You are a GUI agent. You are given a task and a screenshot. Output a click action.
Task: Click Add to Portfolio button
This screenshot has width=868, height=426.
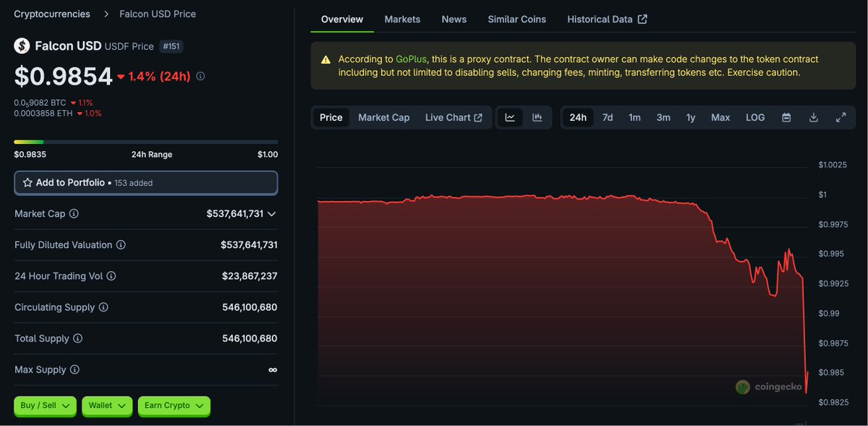tap(146, 183)
